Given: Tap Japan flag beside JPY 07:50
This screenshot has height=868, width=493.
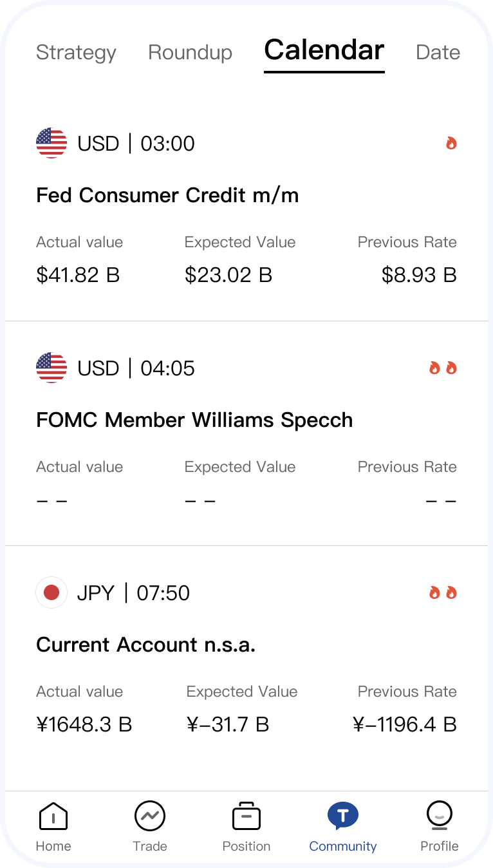Looking at the screenshot, I should point(51,592).
